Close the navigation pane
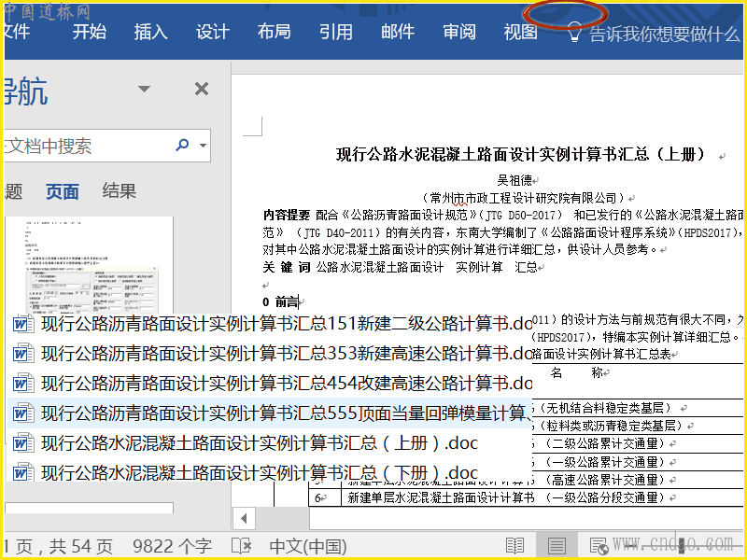 coord(202,89)
